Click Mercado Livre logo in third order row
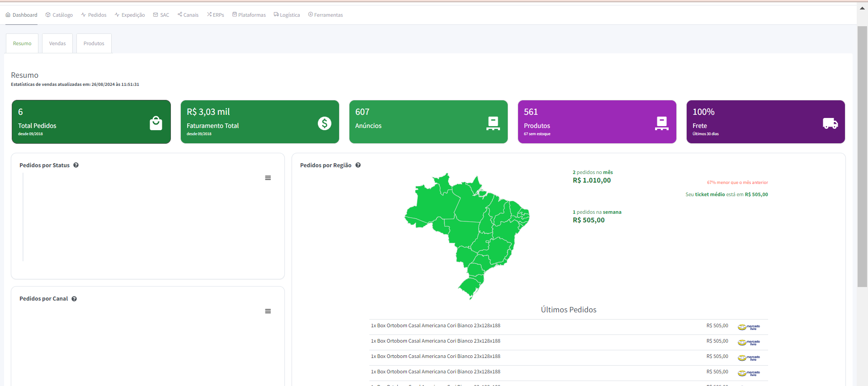This screenshot has width=868, height=386. 749,358
